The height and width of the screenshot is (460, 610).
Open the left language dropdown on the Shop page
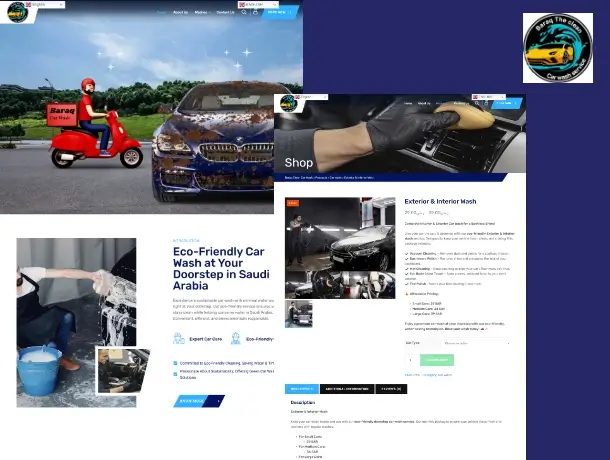[x=311, y=97]
